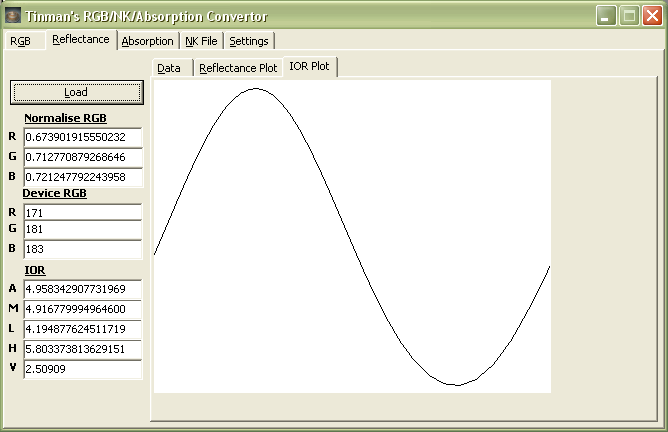Select the Reflectance tab
The width and height of the screenshot is (668, 432).
tap(81, 39)
